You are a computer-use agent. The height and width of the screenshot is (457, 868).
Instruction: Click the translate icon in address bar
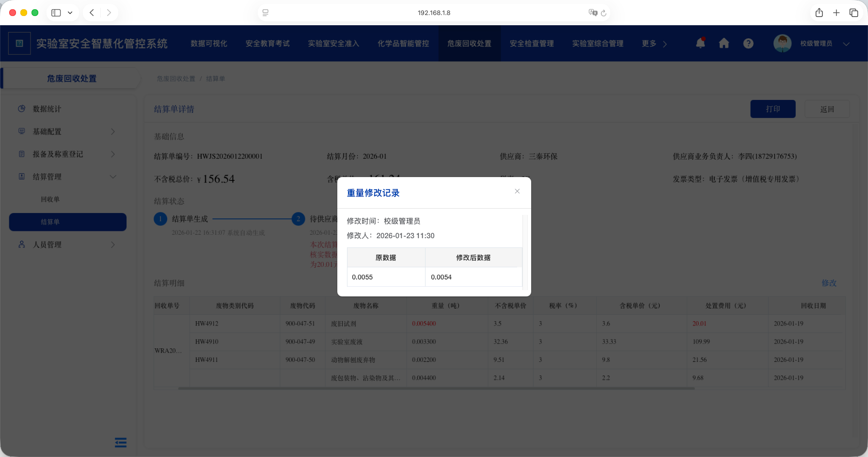click(593, 13)
